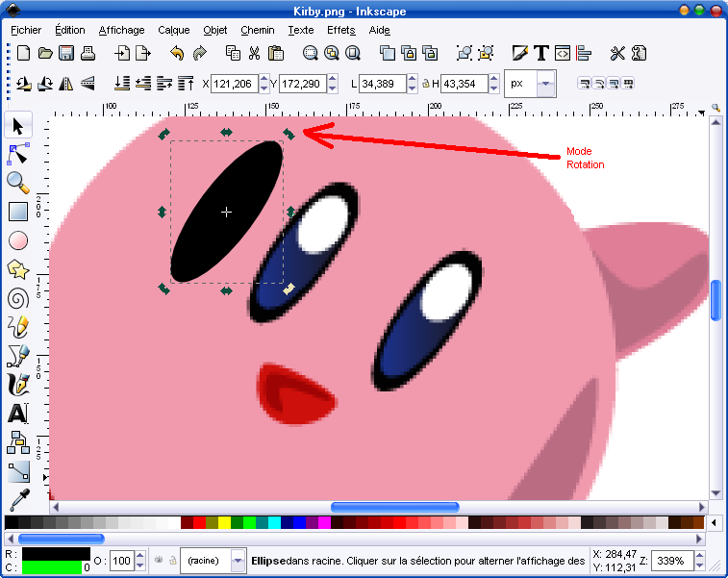Open the Édition menu
The width and height of the screenshot is (728, 578).
click(69, 30)
